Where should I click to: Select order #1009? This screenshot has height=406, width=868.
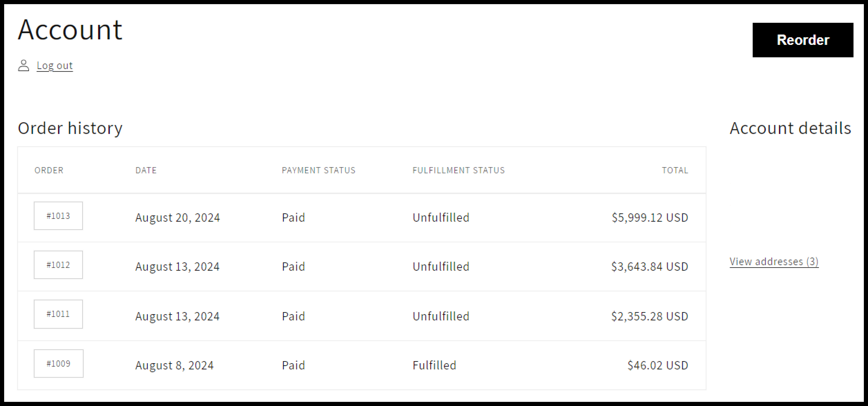coord(58,364)
